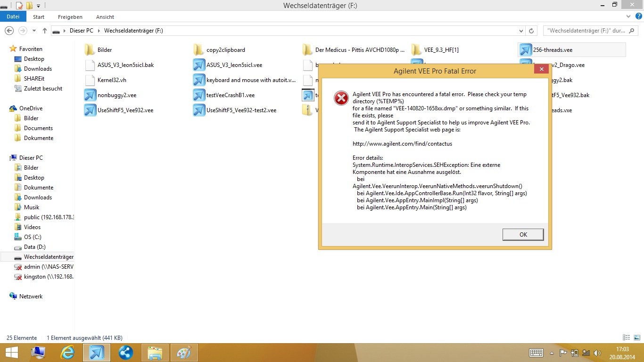The width and height of the screenshot is (644, 362).
Task: Click OK in the fatal error dialog
Action: (x=523, y=234)
